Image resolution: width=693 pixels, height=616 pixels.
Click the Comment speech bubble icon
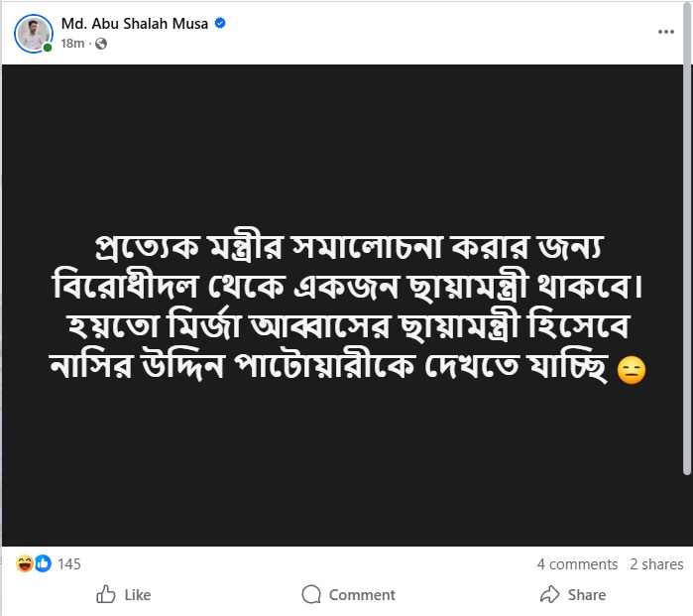pos(311,594)
